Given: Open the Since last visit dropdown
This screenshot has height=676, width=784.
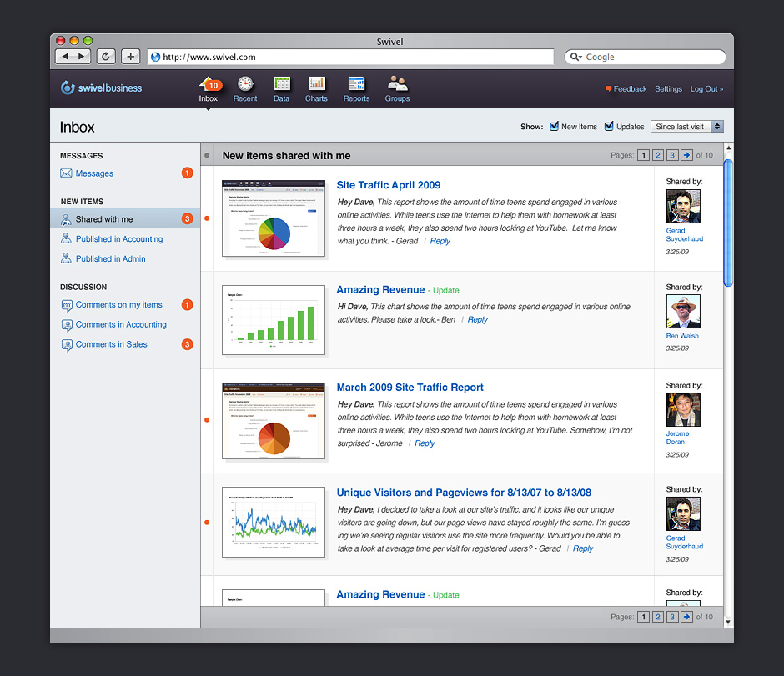Looking at the screenshot, I should click(686, 127).
